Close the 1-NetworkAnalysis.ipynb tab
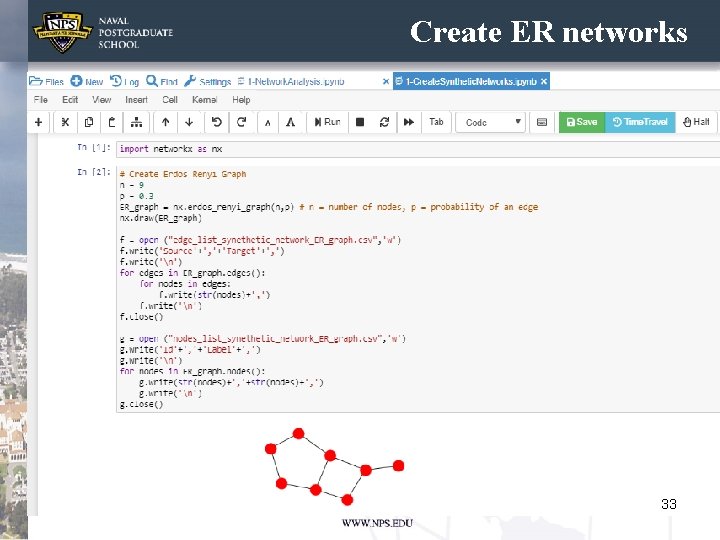720x540 pixels. [x=386, y=82]
